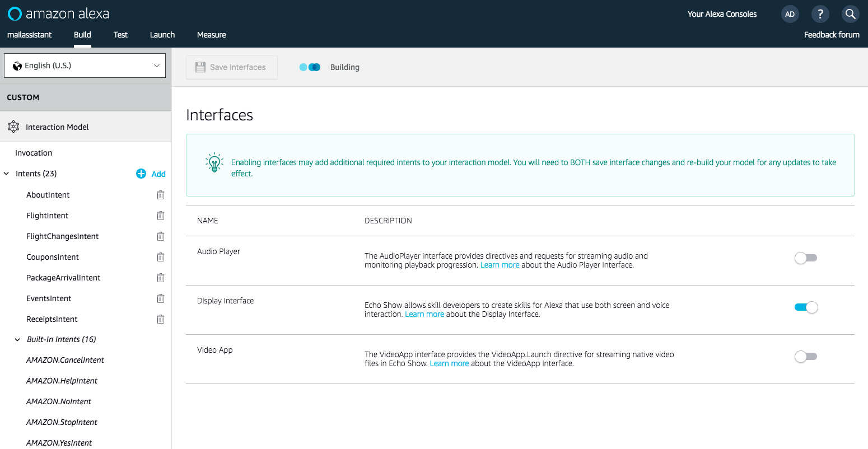Collapse the Built-In Intents (16) group

(x=17, y=339)
